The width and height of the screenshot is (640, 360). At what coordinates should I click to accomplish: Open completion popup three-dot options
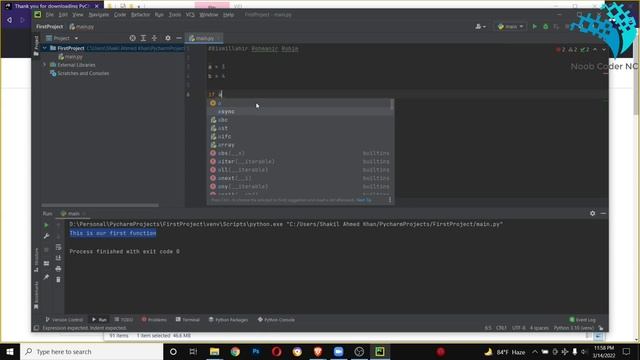point(390,200)
